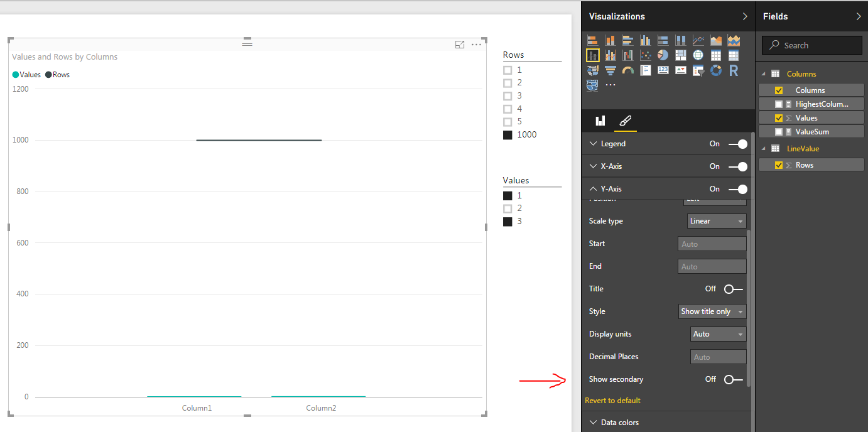Viewport: 868px width, 432px height.
Task: Expand the Legend formatting section
Action: [x=594, y=144]
